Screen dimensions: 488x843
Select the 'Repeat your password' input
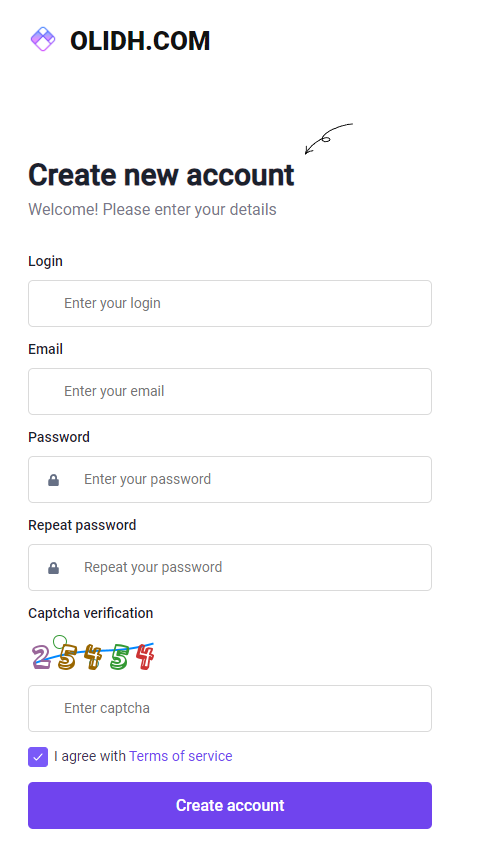click(x=230, y=568)
